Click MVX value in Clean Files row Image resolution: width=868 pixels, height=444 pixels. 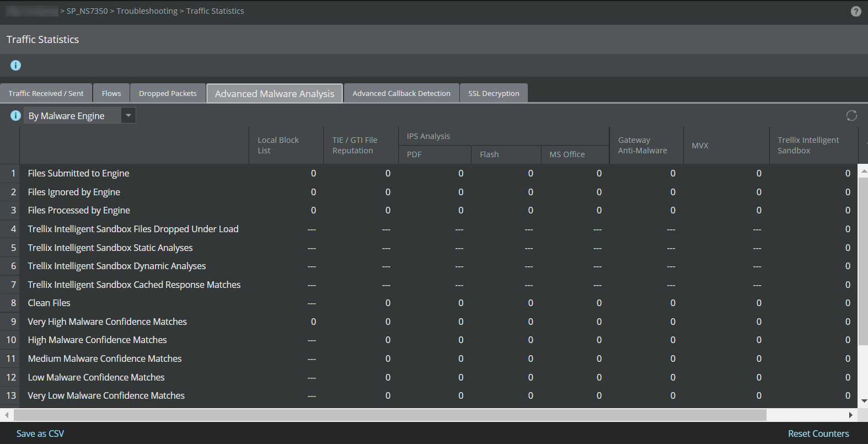tap(759, 303)
